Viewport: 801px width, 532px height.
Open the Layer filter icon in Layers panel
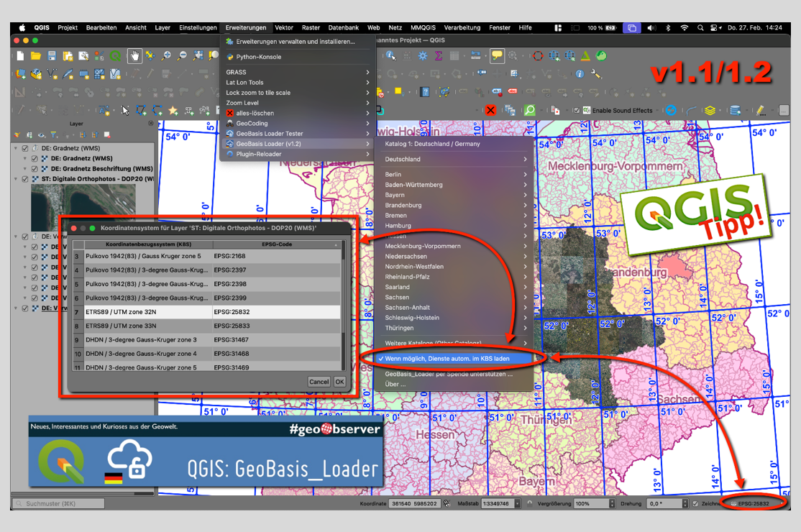[54, 134]
